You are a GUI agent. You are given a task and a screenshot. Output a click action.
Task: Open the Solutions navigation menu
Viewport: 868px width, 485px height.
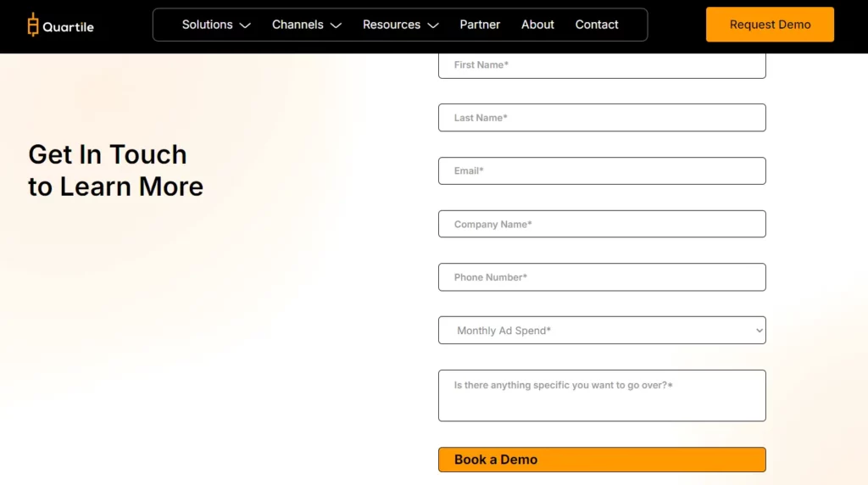click(208, 25)
